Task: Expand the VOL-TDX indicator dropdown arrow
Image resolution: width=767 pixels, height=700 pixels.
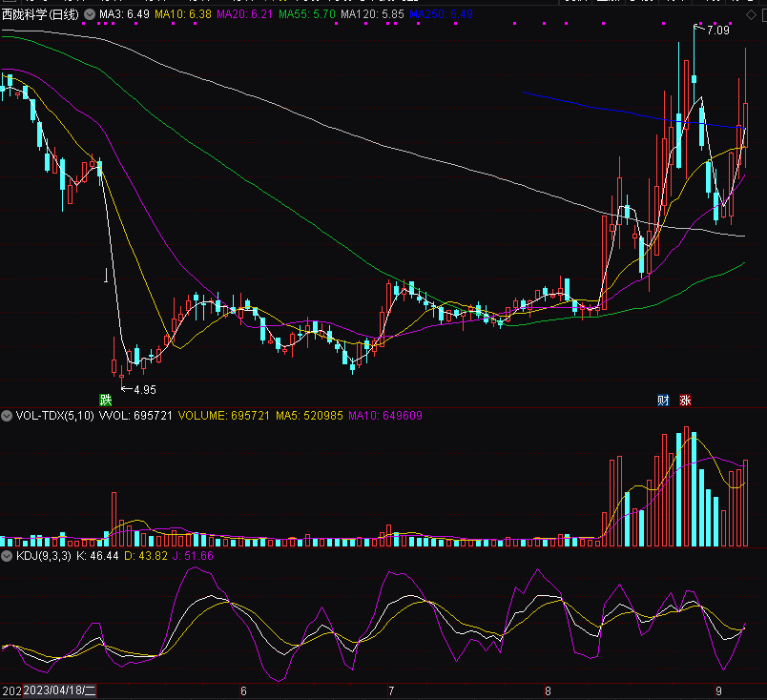Action: (7, 416)
